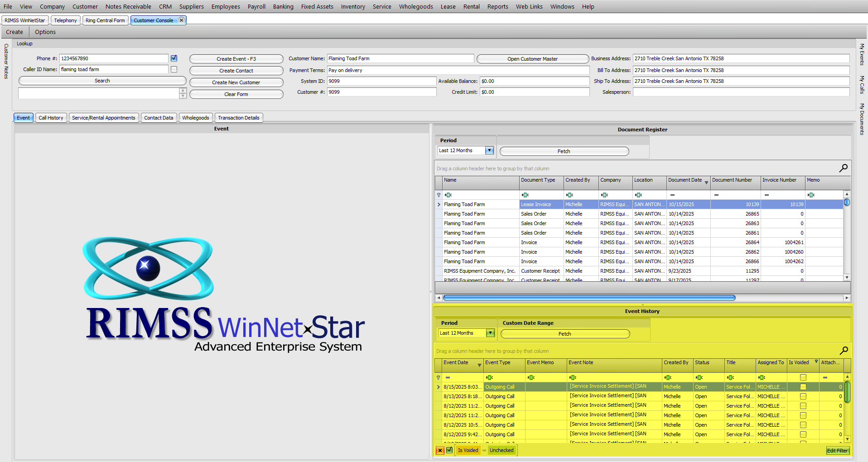Click the Edit Filter button

pos(837,451)
